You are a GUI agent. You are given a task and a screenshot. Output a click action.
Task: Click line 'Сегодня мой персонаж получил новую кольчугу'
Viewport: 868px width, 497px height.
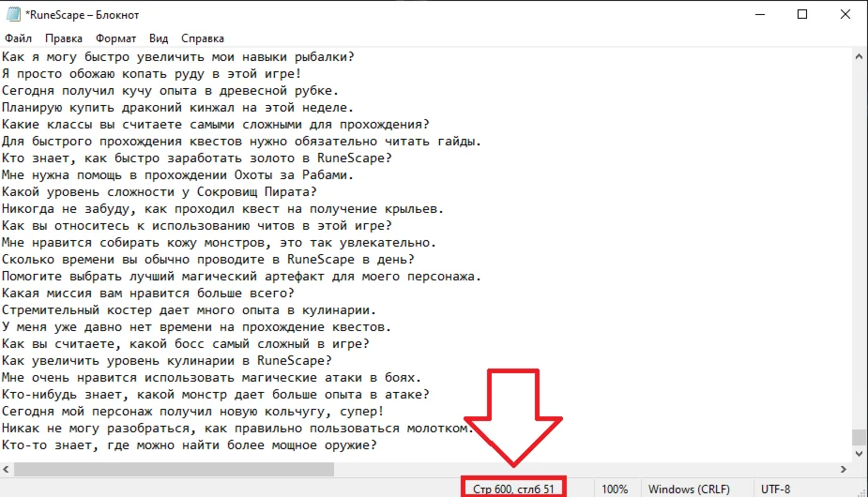(x=192, y=412)
